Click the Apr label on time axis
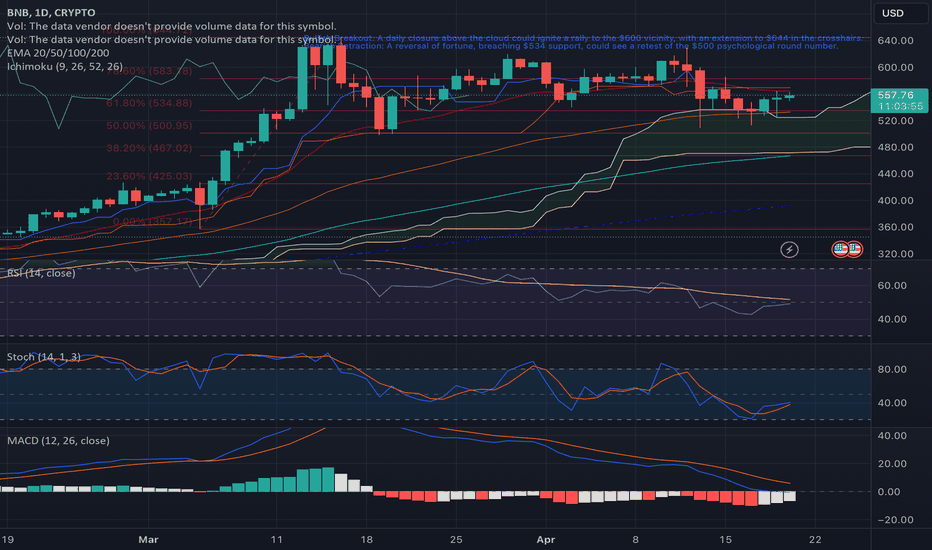Screen dimensions: 932x550 (546, 540)
